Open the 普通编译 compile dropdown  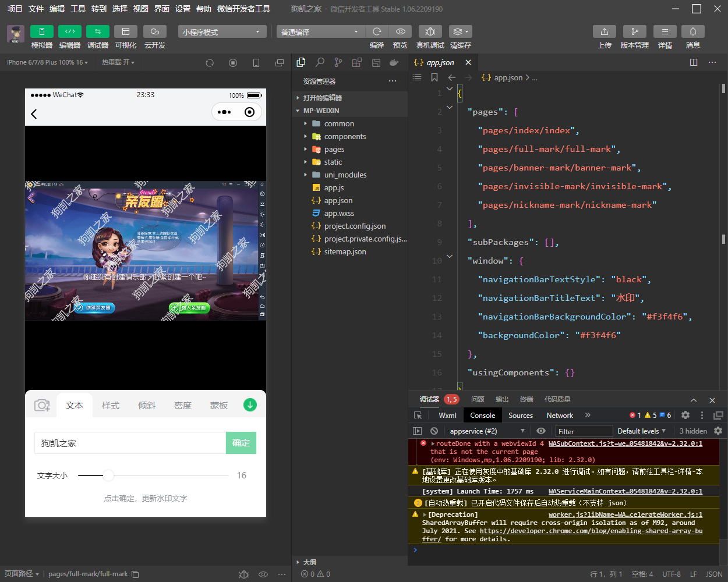[320, 31]
